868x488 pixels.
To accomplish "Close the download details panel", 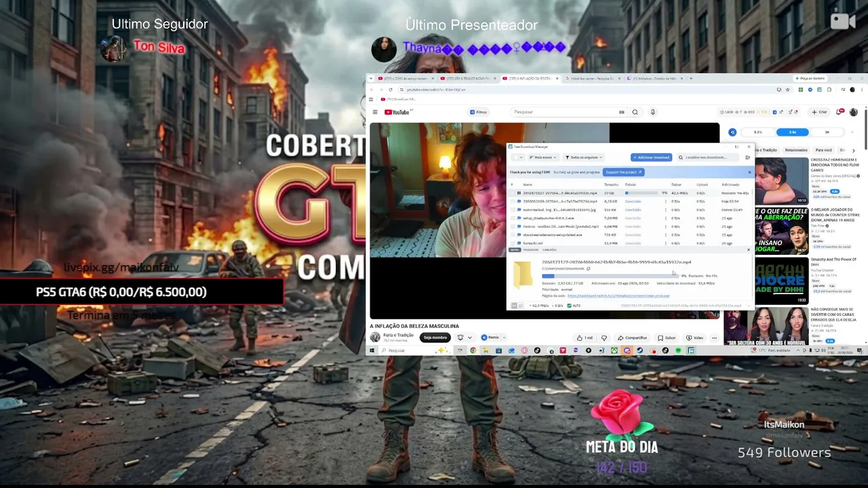I will point(749,250).
